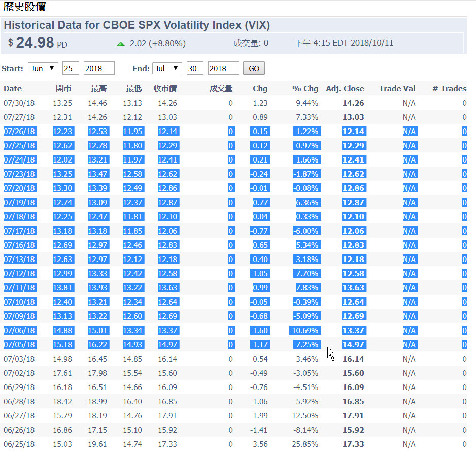Click the highlighted date 07/19/18
Screen dimensions: 476x453
tap(20, 202)
